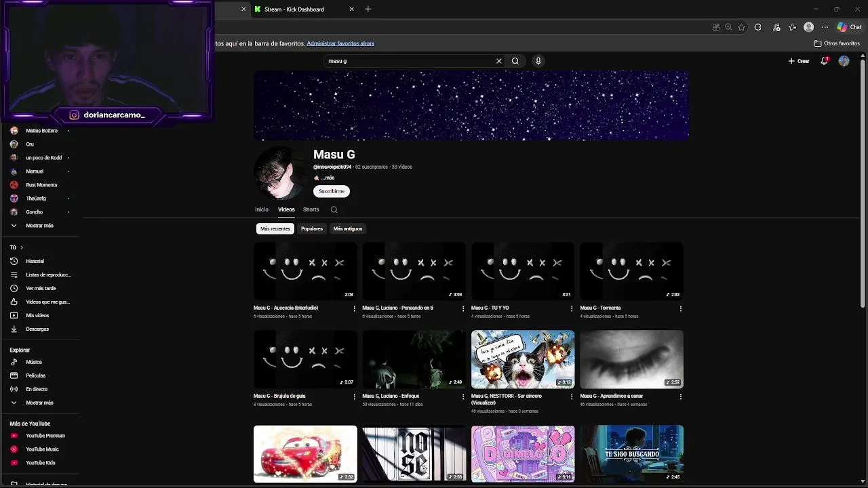868x488 pixels.
Task: Open YouTube Kids sidebar entry
Action: coord(39,463)
